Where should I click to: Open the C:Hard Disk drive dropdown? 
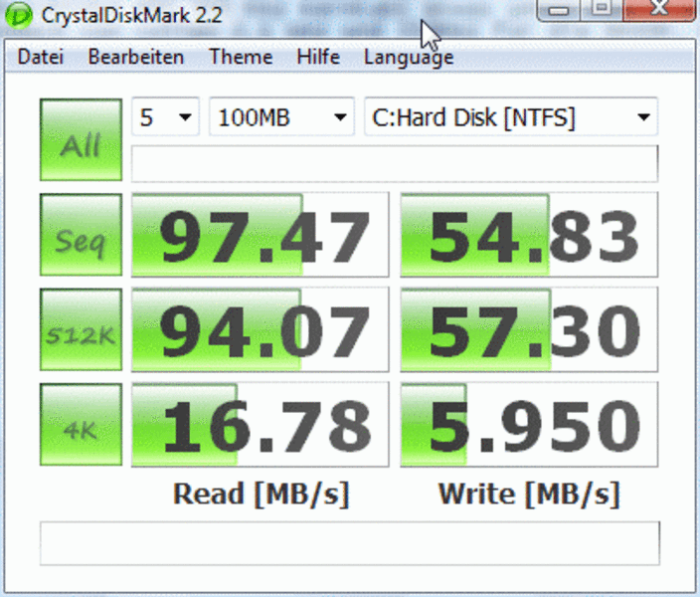[x=511, y=116]
